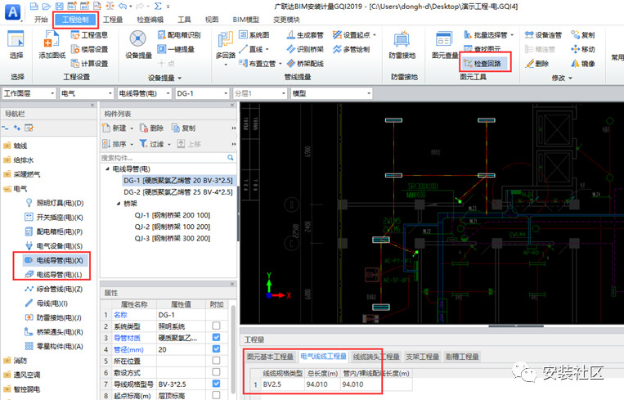Image resolution: width=624 pixels, height=400 pixels.
Task: Open the 图元基本工程量 tab
Action: coord(270,357)
